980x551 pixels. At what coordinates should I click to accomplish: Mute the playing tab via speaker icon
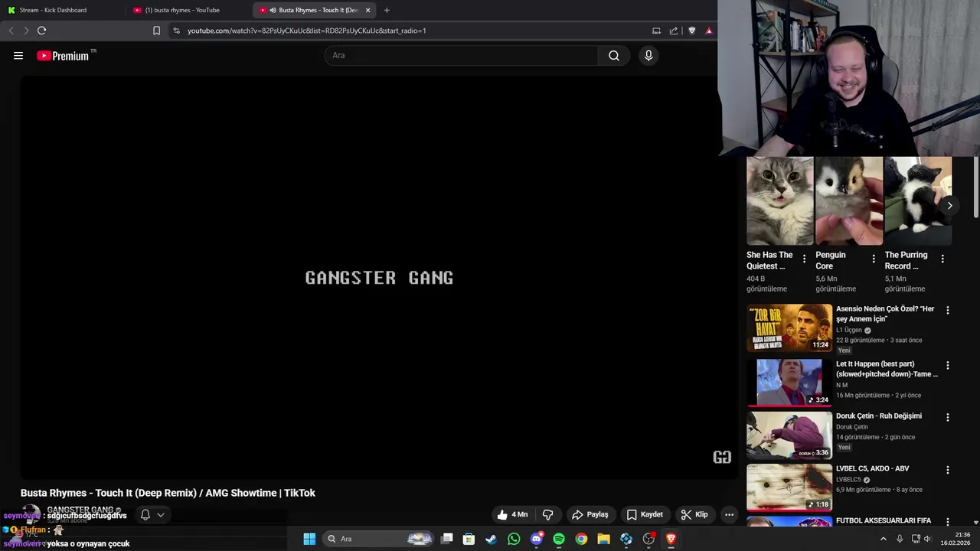tap(273, 10)
